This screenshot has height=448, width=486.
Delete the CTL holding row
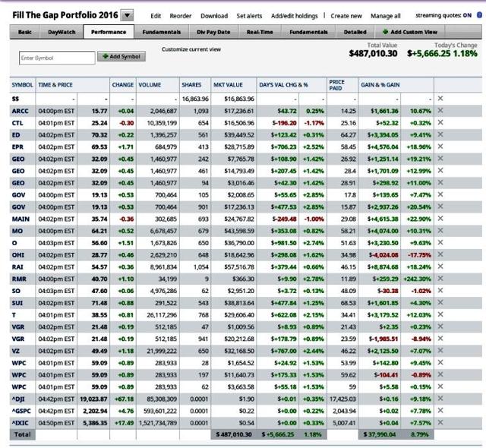click(440, 122)
